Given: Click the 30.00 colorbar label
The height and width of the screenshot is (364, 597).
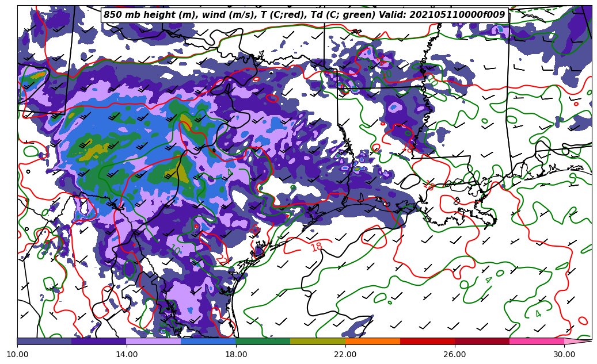Looking at the screenshot, I should [564, 354].
